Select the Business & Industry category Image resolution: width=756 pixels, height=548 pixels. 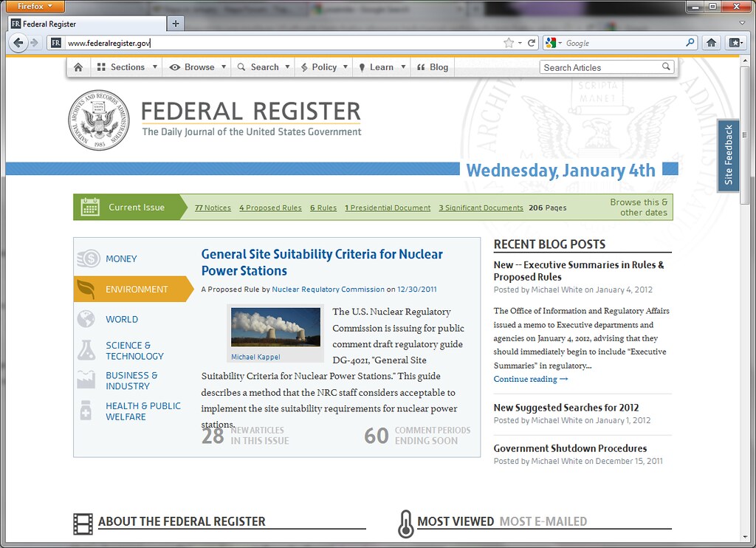(x=131, y=380)
